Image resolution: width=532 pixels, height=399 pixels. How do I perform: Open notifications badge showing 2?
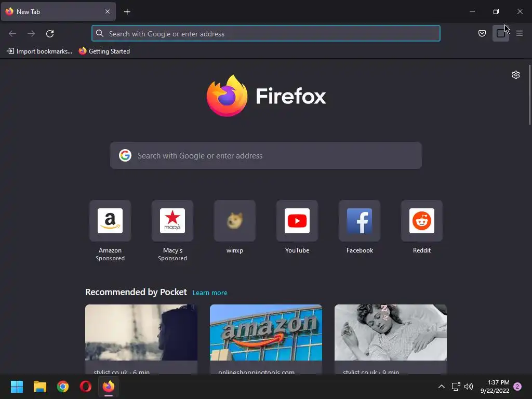coord(517,387)
